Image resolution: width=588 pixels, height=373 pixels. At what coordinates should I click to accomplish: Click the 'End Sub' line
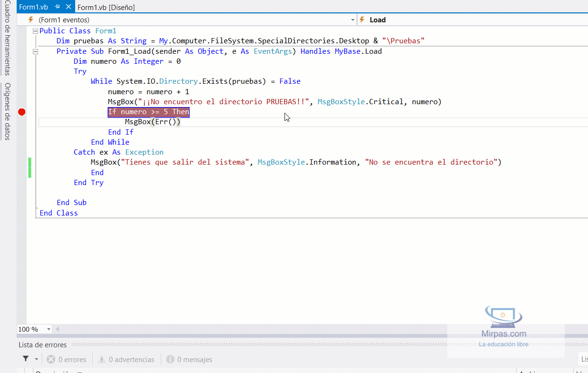(x=71, y=203)
